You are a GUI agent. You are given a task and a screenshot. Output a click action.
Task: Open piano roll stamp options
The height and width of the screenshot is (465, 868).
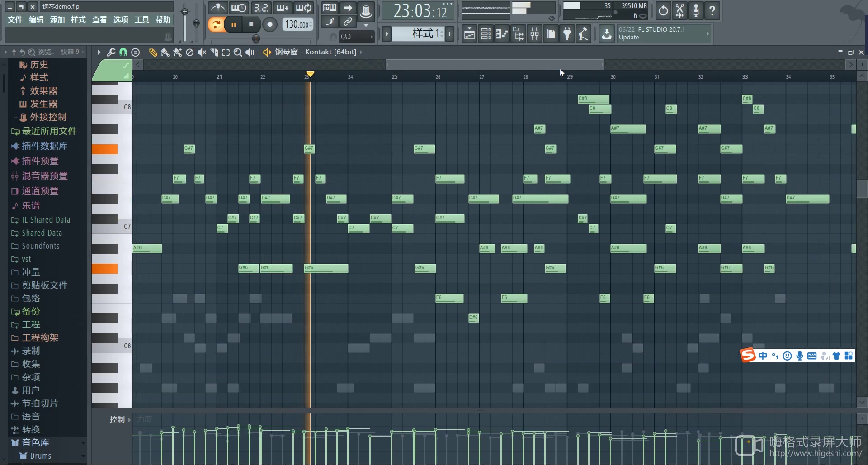(135, 52)
